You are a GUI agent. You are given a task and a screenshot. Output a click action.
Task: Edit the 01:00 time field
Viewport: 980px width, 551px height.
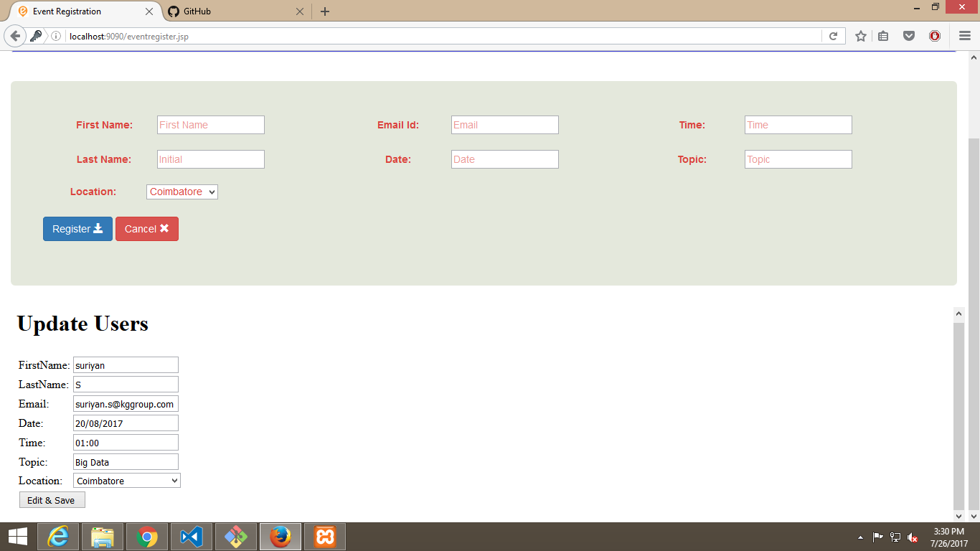(x=126, y=443)
